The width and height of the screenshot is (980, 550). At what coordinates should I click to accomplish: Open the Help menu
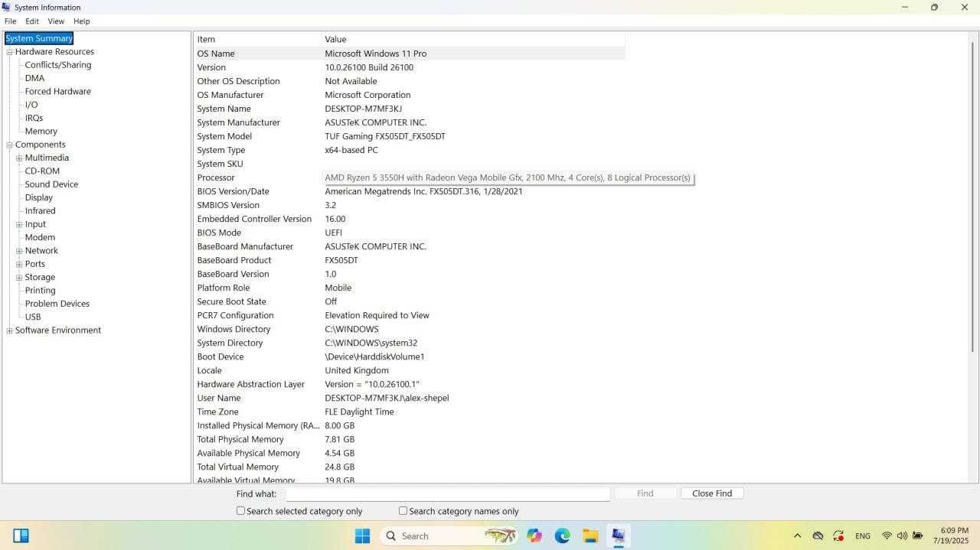pyautogui.click(x=81, y=21)
